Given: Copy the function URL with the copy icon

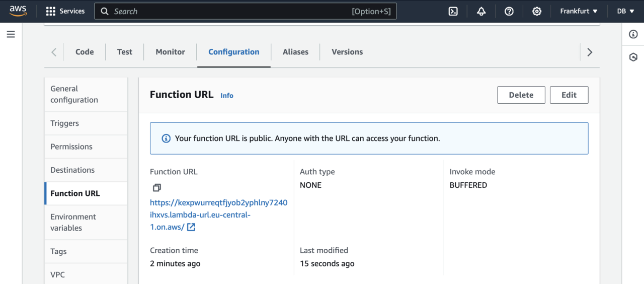Looking at the screenshot, I should (x=156, y=188).
